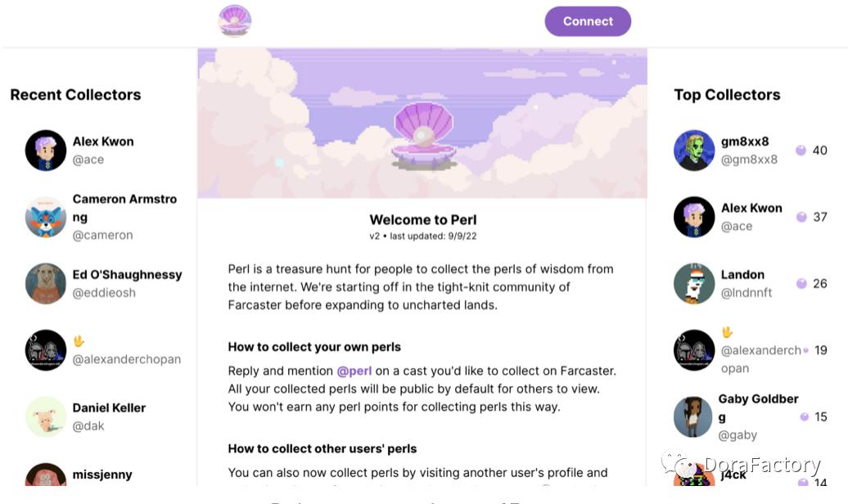Screen dimensions: 848x504
Task: Click the missjenny name in Recent Collectors
Action: 101,475
